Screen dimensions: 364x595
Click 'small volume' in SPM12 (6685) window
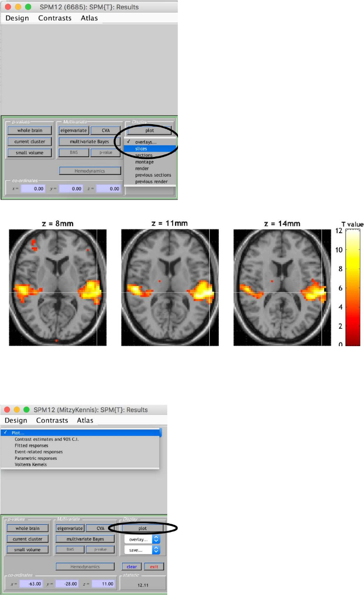[30, 153]
